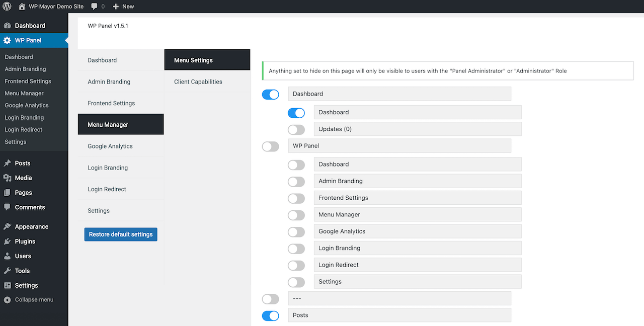
Task: Toggle off the top-level Dashboard menu switch
Action: [271, 95]
